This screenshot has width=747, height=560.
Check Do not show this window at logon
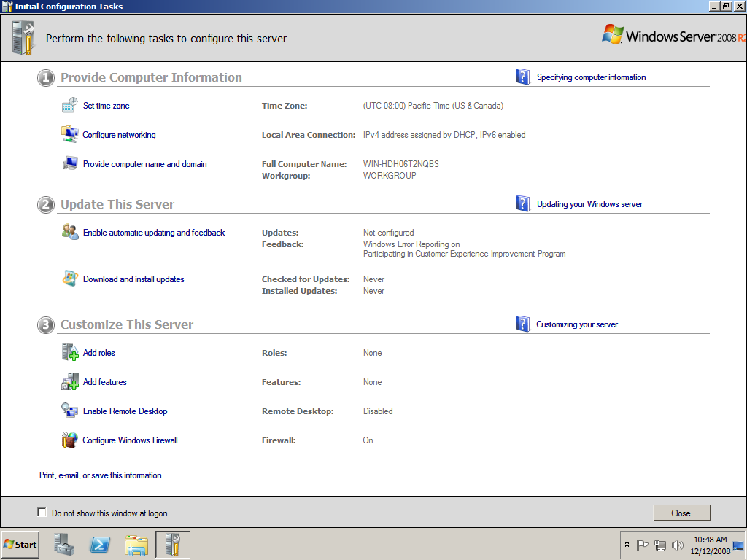[42, 513]
